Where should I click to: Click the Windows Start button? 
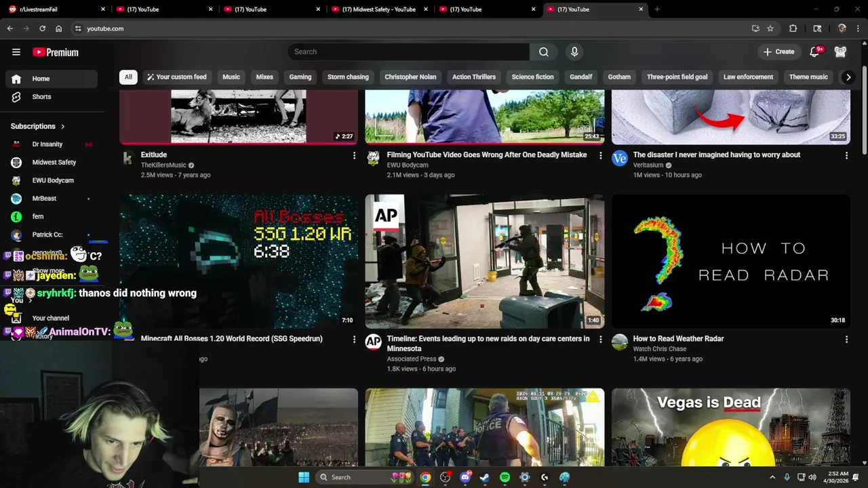pyautogui.click(x=303, y=477)
